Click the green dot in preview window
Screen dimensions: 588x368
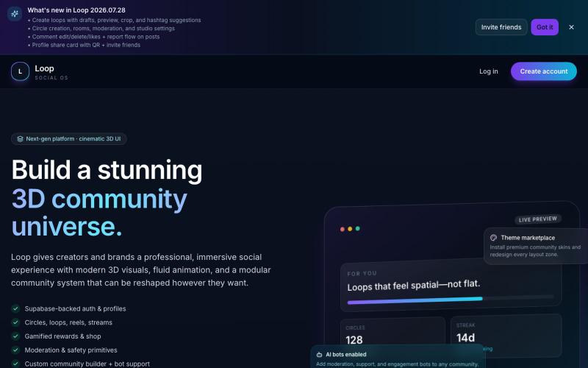pos(358,228)
